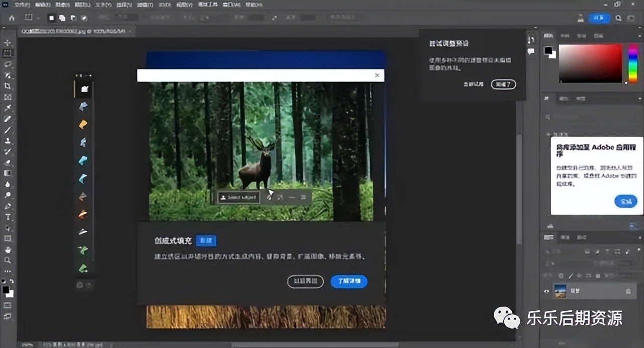This screenshot has height=348, width=644.
Task: Open the 编辑 menu
Action: [42, 5]
